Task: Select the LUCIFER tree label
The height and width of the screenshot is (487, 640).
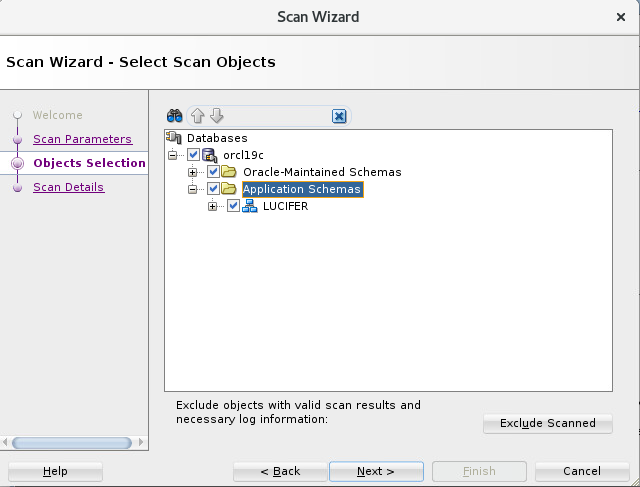Action: (285, 206)
